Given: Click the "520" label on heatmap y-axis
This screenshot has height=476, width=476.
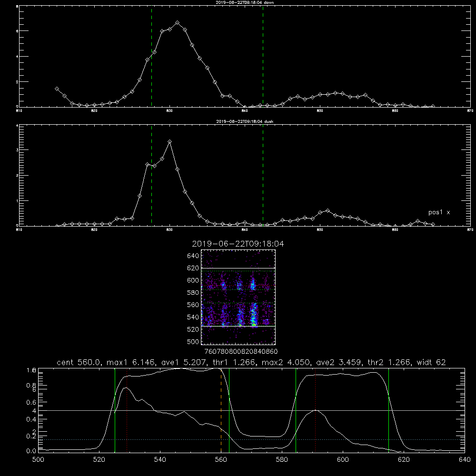Looking at the screenshot, I should click(193, 329).
